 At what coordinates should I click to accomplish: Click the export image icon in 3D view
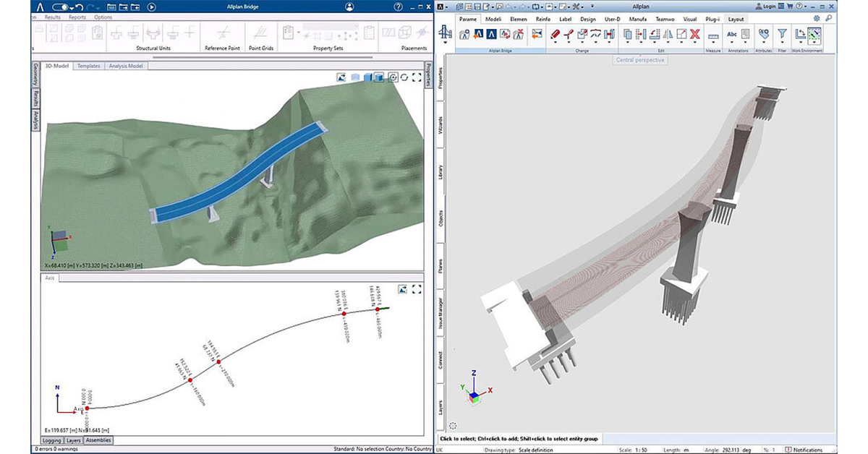pyautogui.click(x=343, y=77)
